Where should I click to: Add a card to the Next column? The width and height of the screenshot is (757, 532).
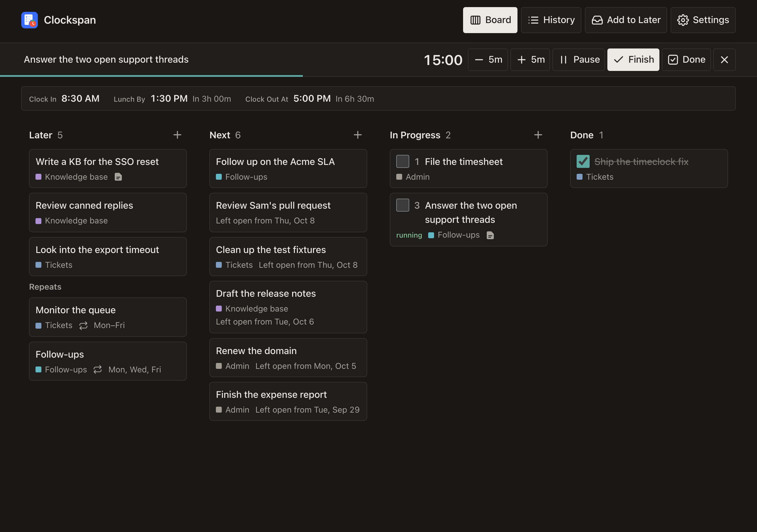pos(358,135)
